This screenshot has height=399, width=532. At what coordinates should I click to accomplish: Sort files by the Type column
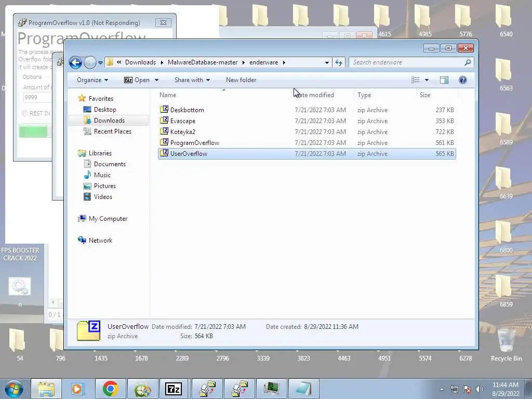[x=364, y=95]
